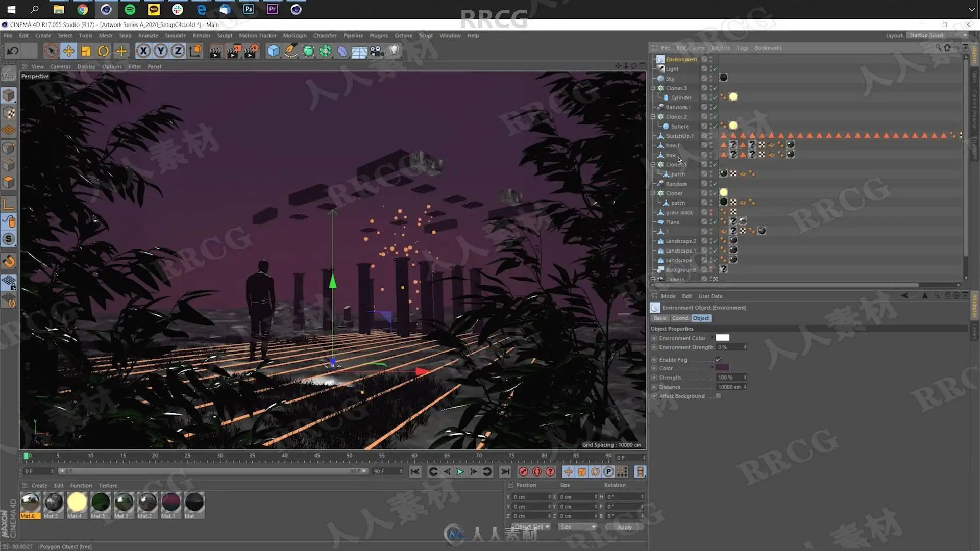The image size is (980, 551).
Task: Open the Cube primitive object tool
Action: [274, 51]
